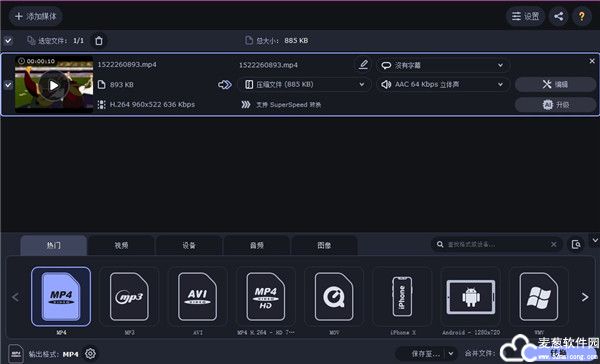Screen dimensions: 600x364
Task: Open the Settings button
Action: 525,16
